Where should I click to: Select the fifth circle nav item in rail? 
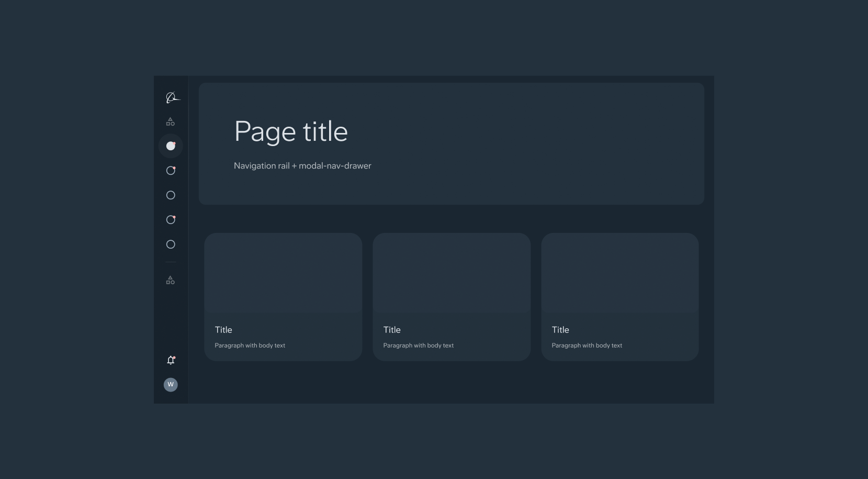pos(171,244)
